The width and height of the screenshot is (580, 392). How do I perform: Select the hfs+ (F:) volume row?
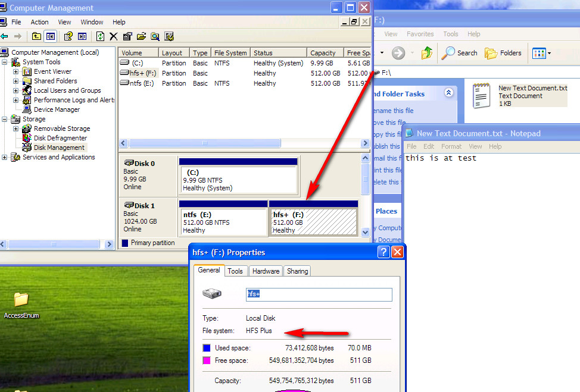click(245, 73)
